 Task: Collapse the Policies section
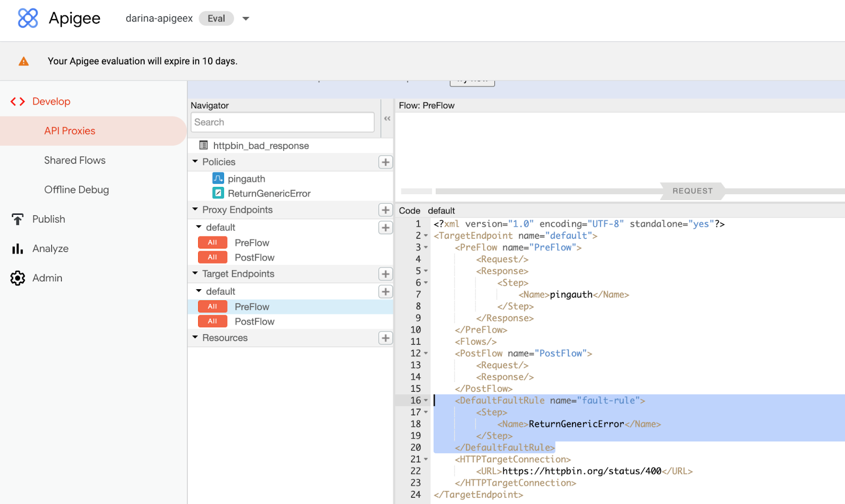tap(195, 162)
